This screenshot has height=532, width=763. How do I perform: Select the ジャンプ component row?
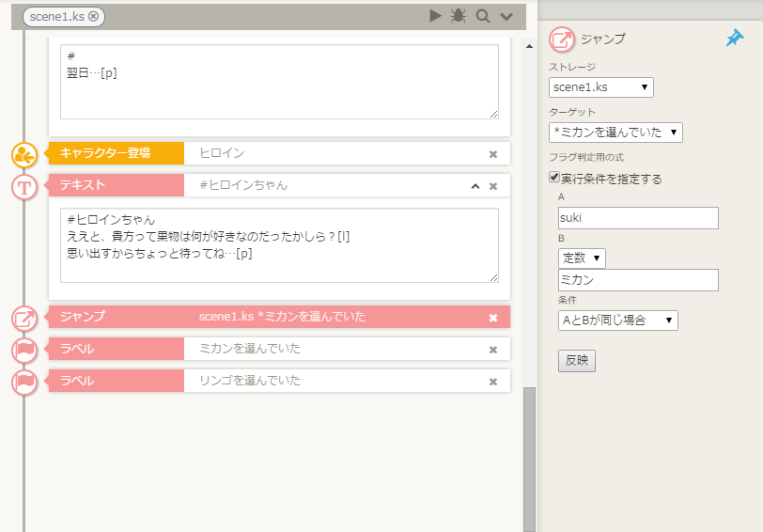click(x=279, y=317)
